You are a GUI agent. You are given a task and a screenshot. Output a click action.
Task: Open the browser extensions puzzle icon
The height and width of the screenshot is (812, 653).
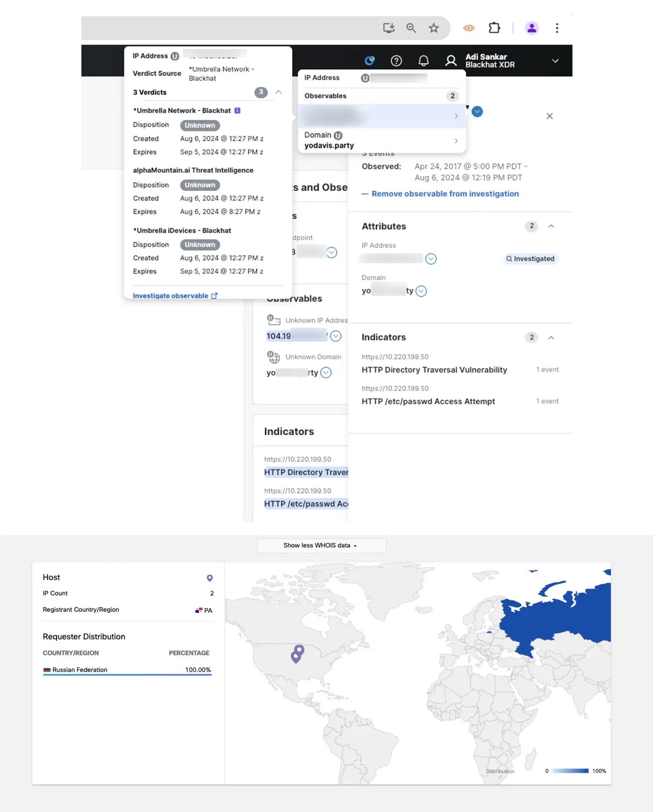click(494, 28)
